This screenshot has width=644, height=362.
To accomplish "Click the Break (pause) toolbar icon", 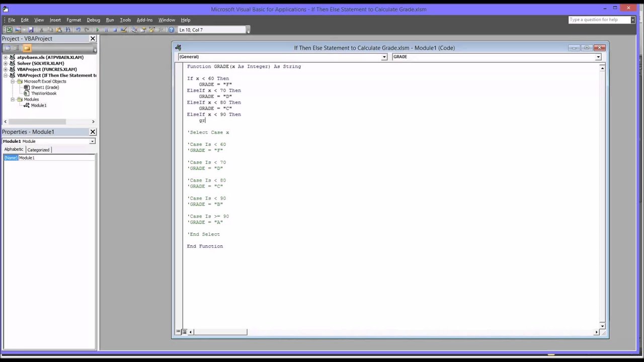I will click(106, 30).
